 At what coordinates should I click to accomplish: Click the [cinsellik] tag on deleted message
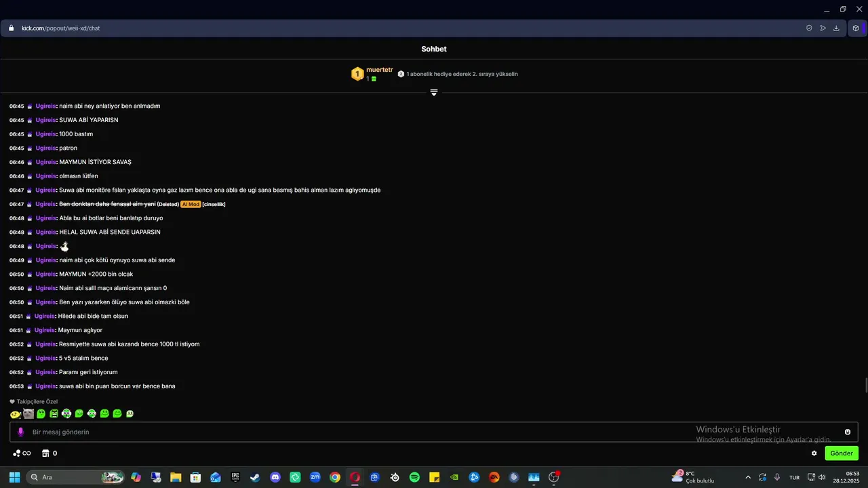point(214,204)
